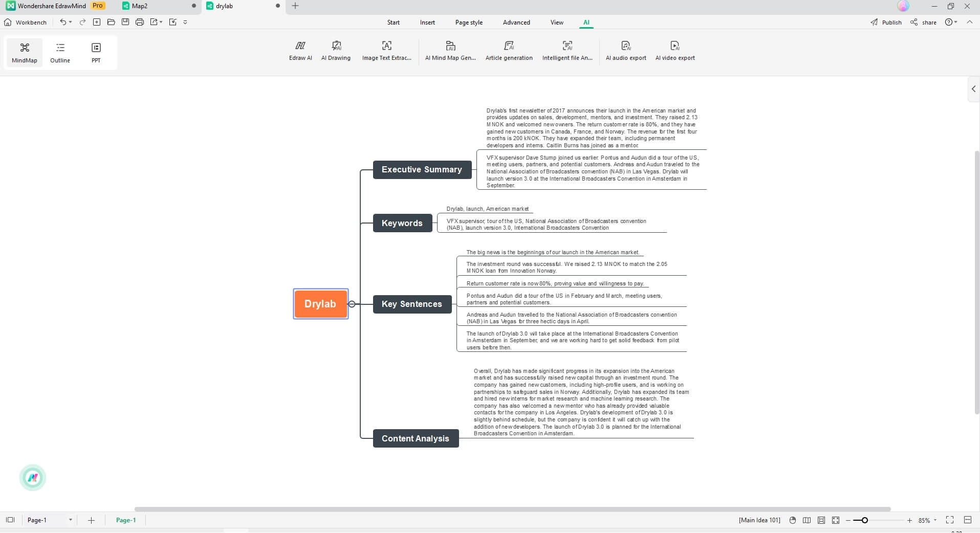Viewport: 980px width, 533px height.
Task: Click the zoom slider handle
Action: (865, 520)
